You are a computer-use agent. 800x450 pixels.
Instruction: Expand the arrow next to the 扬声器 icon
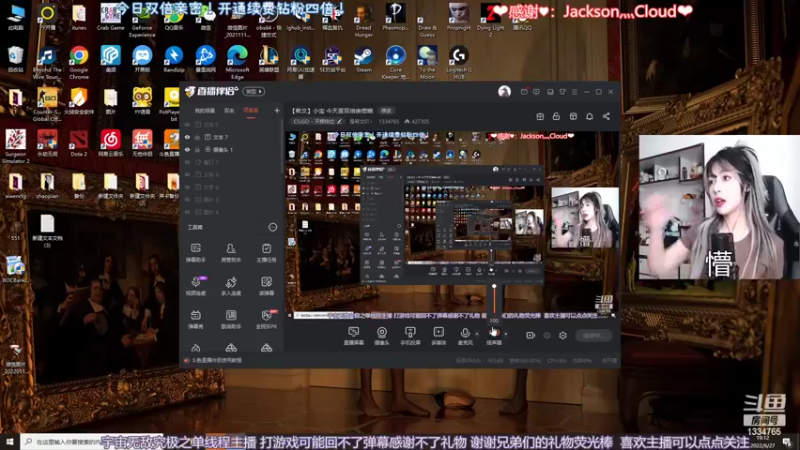(506, 334)
